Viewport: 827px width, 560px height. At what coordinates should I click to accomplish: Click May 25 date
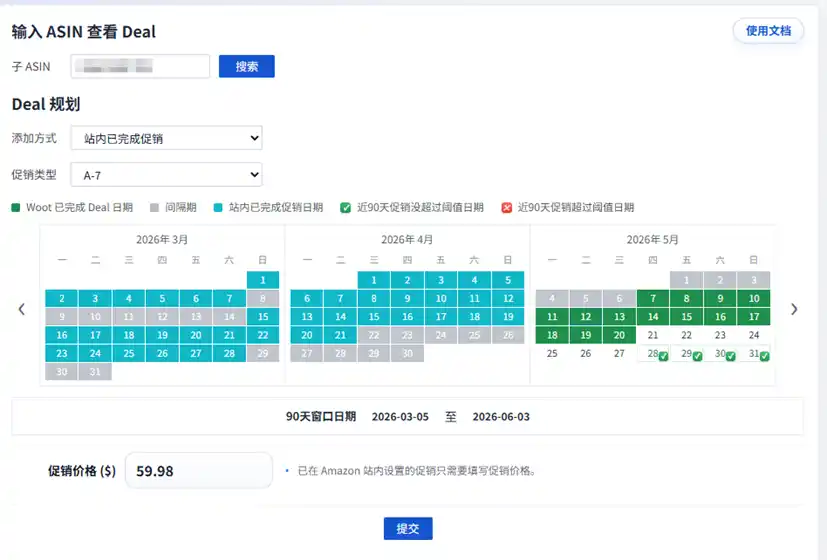click(552, 353)
